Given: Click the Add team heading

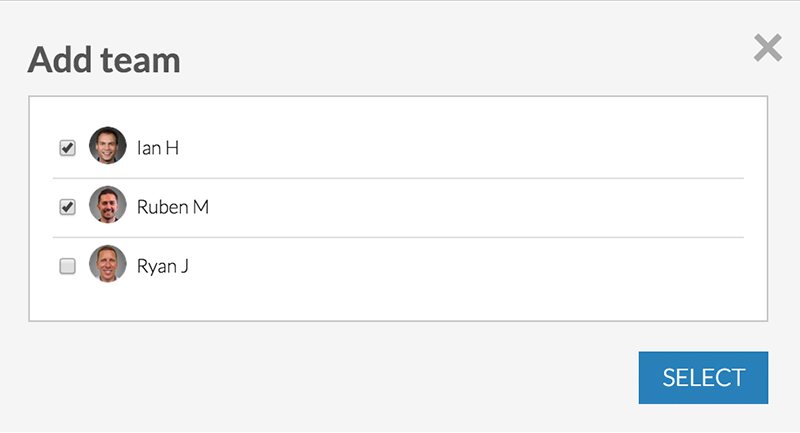Looking at the screenshot, I should (104, 60).
